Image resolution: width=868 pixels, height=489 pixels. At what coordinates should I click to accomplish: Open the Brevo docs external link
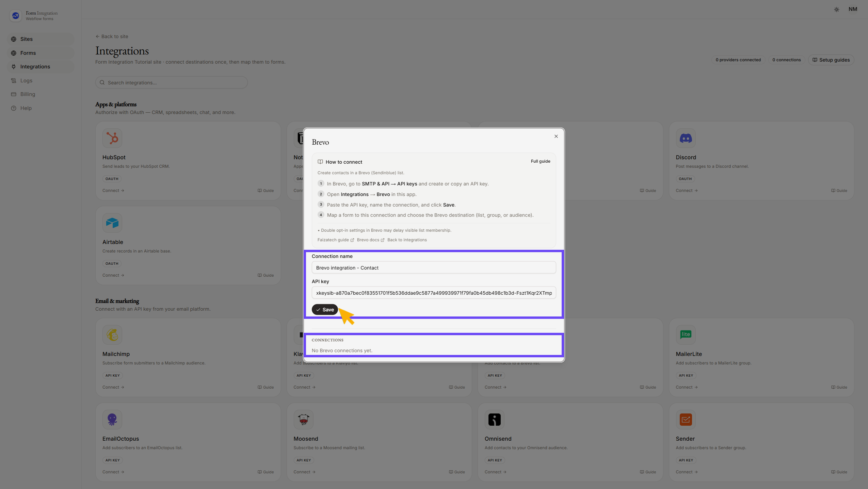click(370, 240)
